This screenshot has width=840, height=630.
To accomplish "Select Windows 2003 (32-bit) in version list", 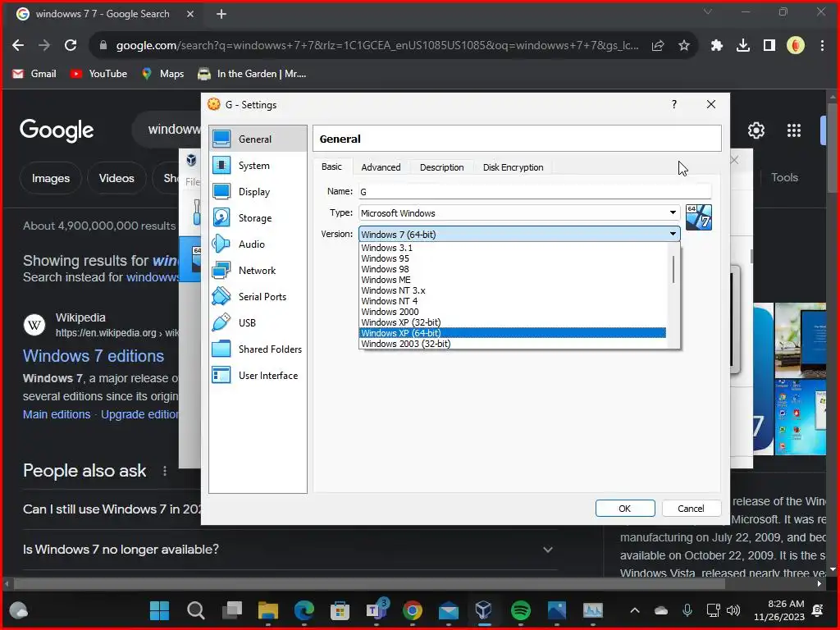I will [513, 344].
